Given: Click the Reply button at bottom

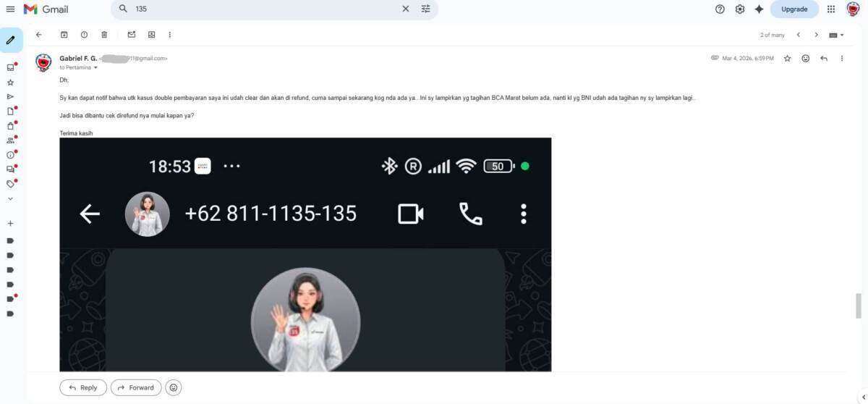Looking at the screenshot, I should point(83,387).
